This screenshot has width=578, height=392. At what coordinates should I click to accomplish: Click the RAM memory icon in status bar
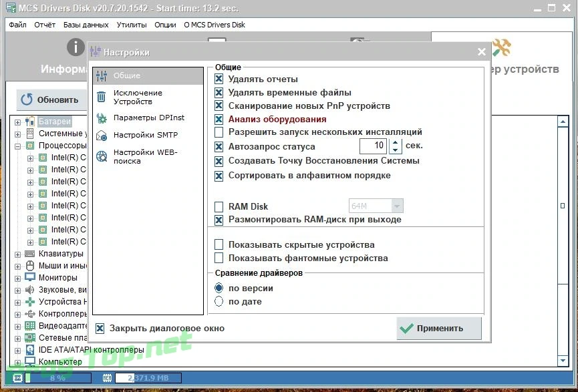tap(108, 378)
